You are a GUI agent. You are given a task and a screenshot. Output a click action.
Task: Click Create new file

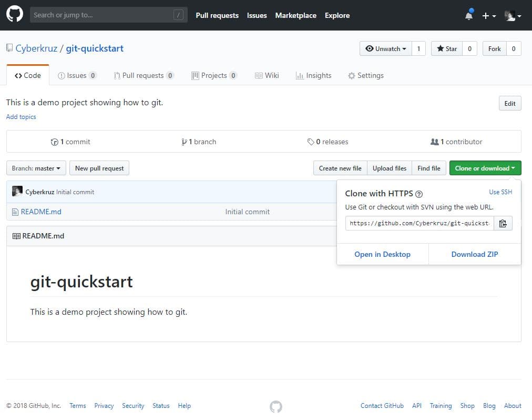pyautogui.click(x=340, y=168)
